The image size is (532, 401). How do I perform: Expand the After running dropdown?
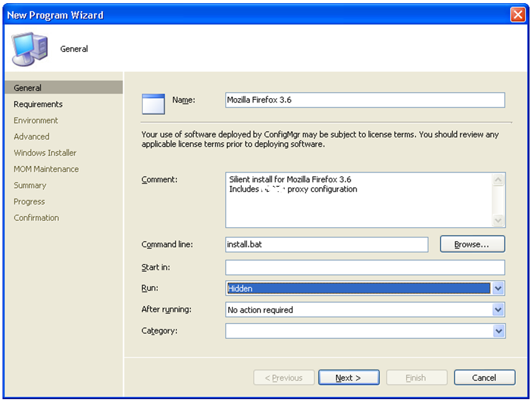(x=498, y=310)
